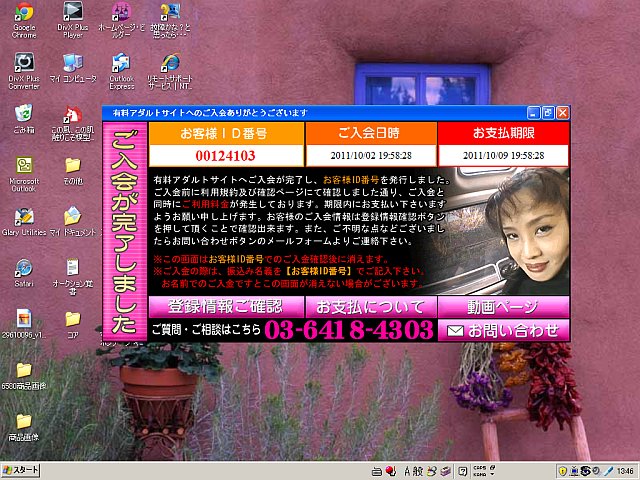Open the IME pad icon in language bar

coord(432,471)
